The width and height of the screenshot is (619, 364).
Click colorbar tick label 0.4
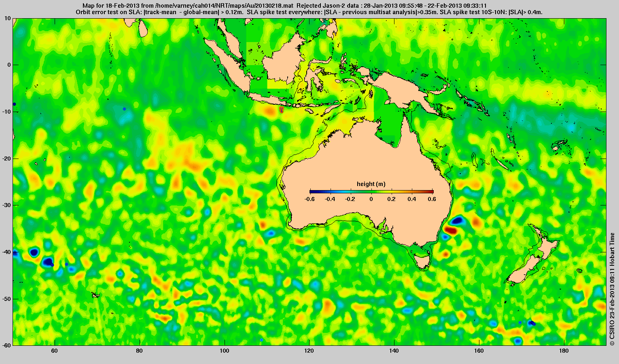click(x=412, y=199)
